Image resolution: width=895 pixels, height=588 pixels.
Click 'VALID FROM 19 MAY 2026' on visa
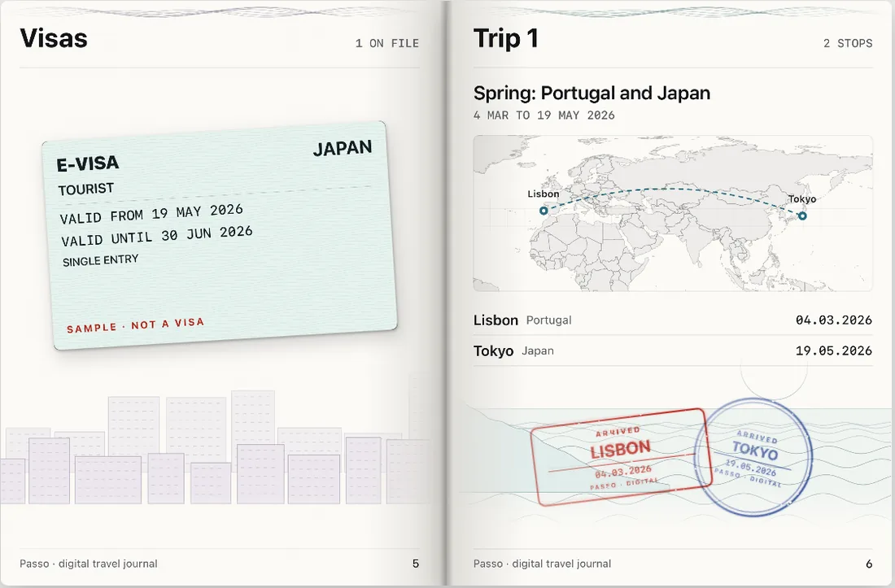[151, 214]
